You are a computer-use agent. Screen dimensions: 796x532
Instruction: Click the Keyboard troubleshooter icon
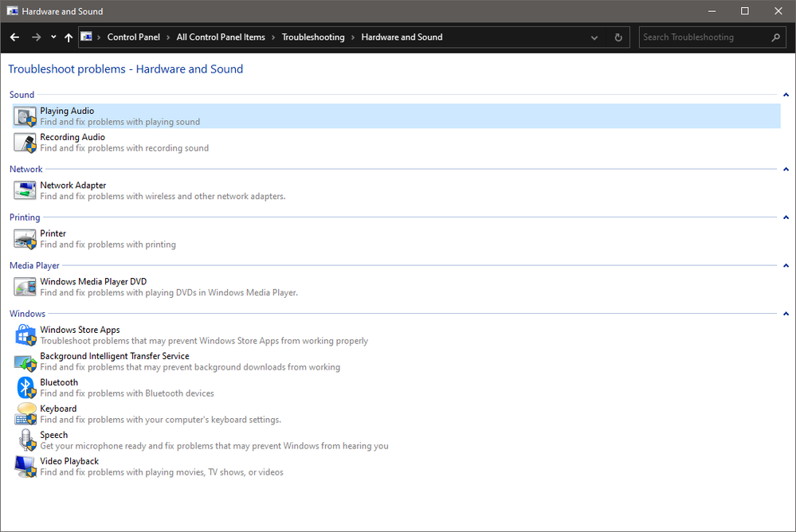pyautogui.click(x=25, y=414)
